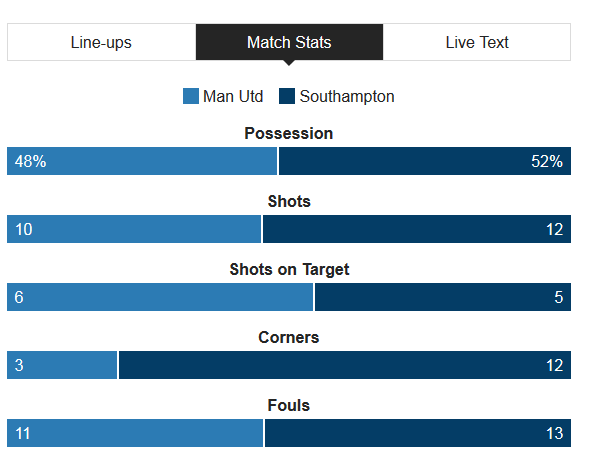Click the Man Utd legend color swatch
The height and width of the screenshot is (467, 602).
click(x=191, y=97)
